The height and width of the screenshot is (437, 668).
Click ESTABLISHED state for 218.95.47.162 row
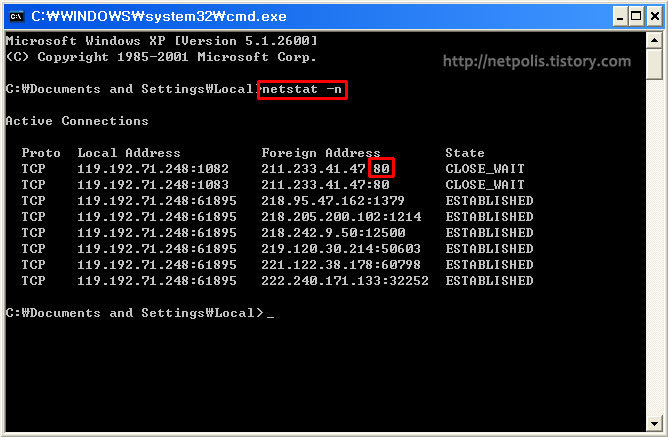point(489,201)
